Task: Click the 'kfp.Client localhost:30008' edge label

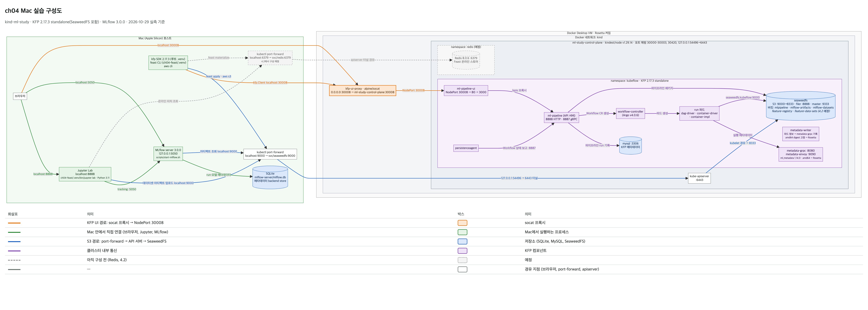Action: coord(270,83)
